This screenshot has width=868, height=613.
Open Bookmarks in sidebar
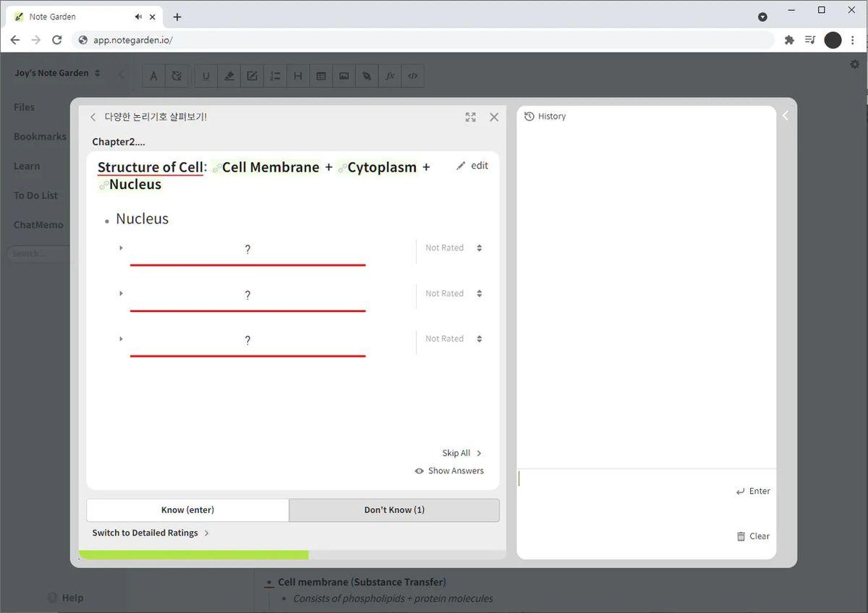point(40,137)
